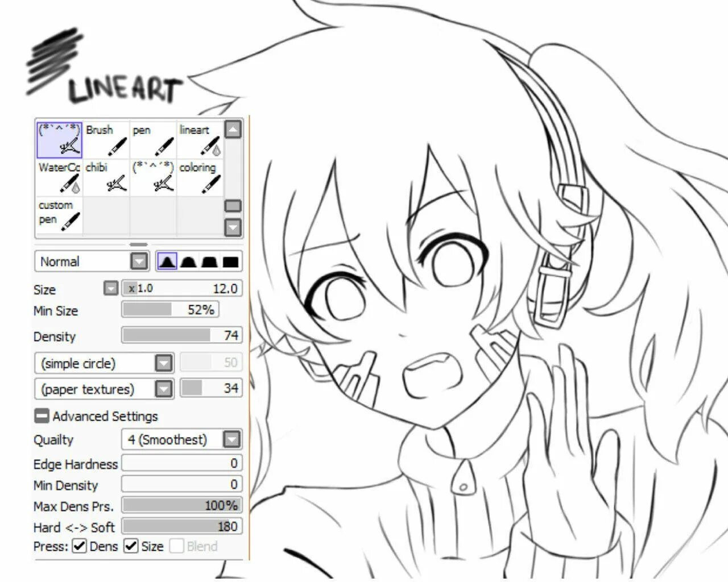Click the tool tray scroll up arrow
Screen dimensions: 728x582
pos(233,130)
